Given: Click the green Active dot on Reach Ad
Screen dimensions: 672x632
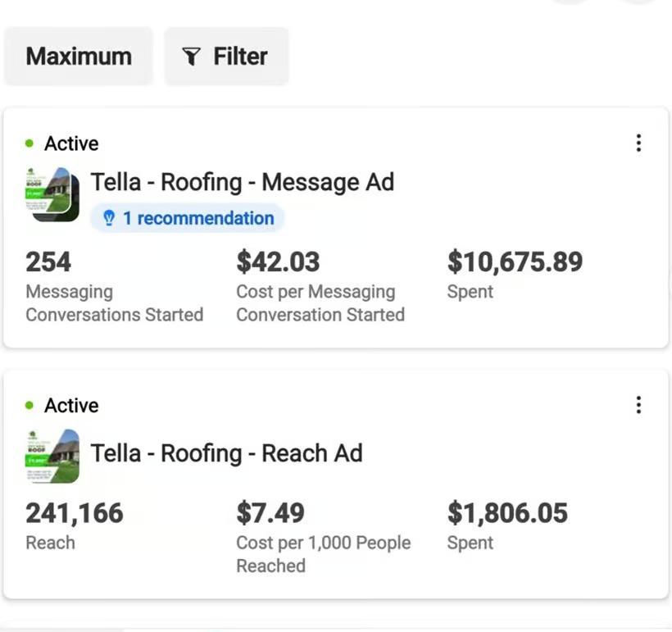Looking at the screenshot, I should (30, 406).
